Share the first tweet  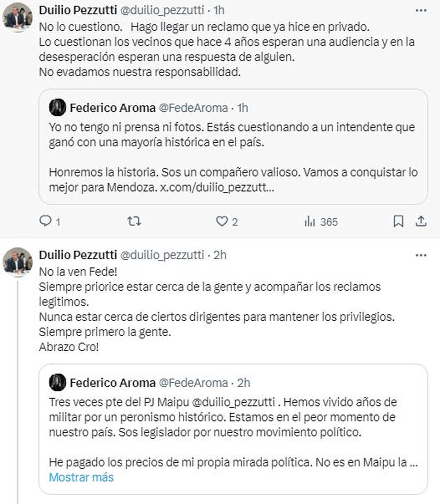(421, 221)
